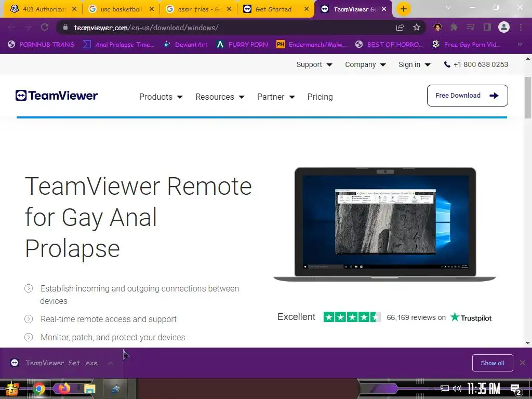Open options chevron for TeamViewer_Set...exe download
The image size is (532, 399).
click(111, 363)
